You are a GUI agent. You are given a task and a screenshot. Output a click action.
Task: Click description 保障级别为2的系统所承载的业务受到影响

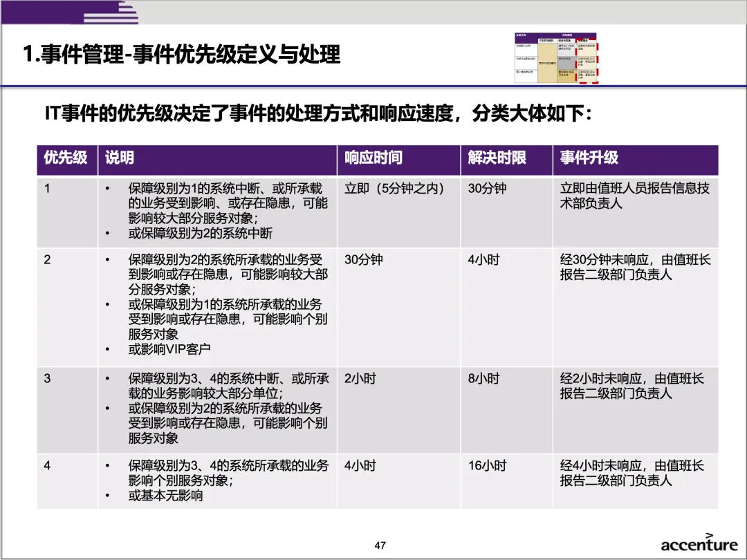[x=228, y=274]
